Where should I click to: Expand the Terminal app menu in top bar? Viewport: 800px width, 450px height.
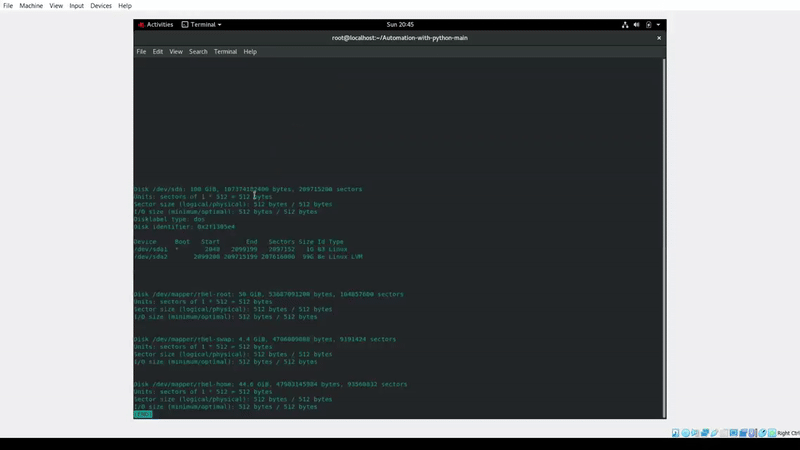202,24
